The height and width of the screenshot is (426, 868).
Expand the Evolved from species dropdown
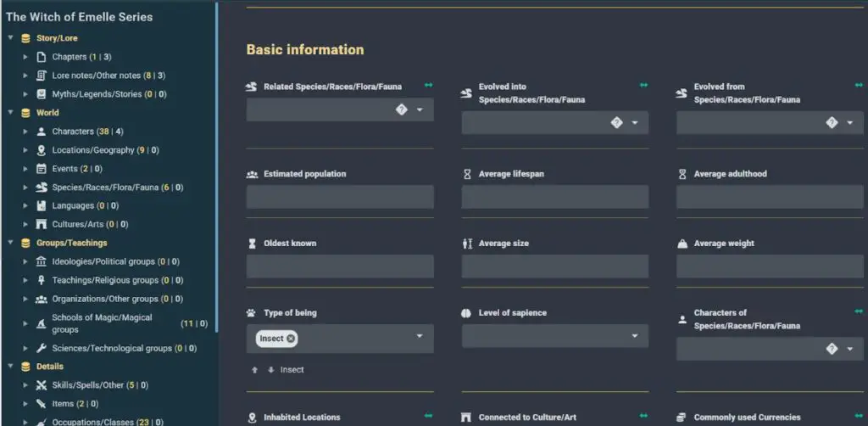click(x=849, y=123)
